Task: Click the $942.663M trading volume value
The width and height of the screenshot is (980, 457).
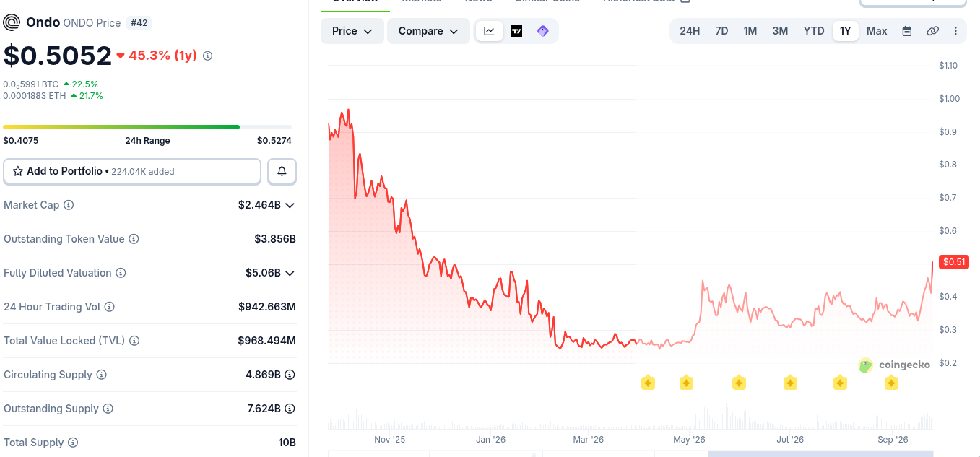Action: click(x=267, y=307)
